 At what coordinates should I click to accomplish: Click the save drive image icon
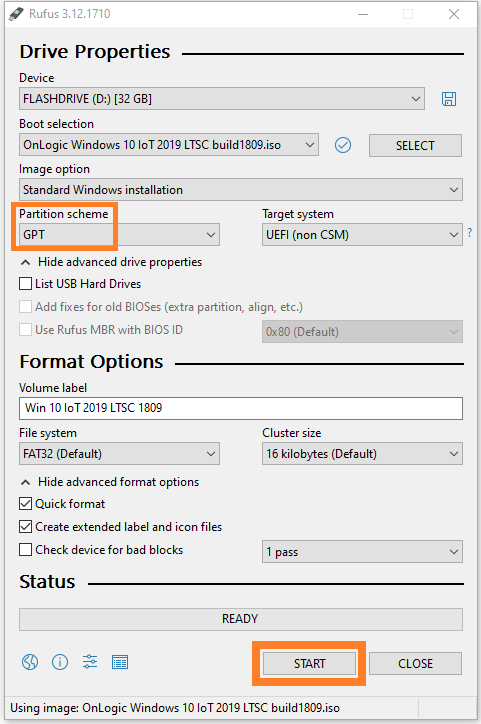click(x=449, y=99)
